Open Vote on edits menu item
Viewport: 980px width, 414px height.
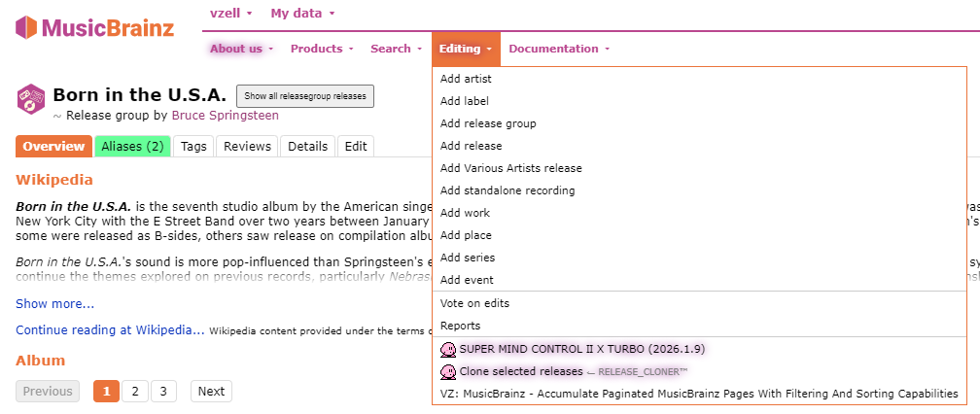474,303
